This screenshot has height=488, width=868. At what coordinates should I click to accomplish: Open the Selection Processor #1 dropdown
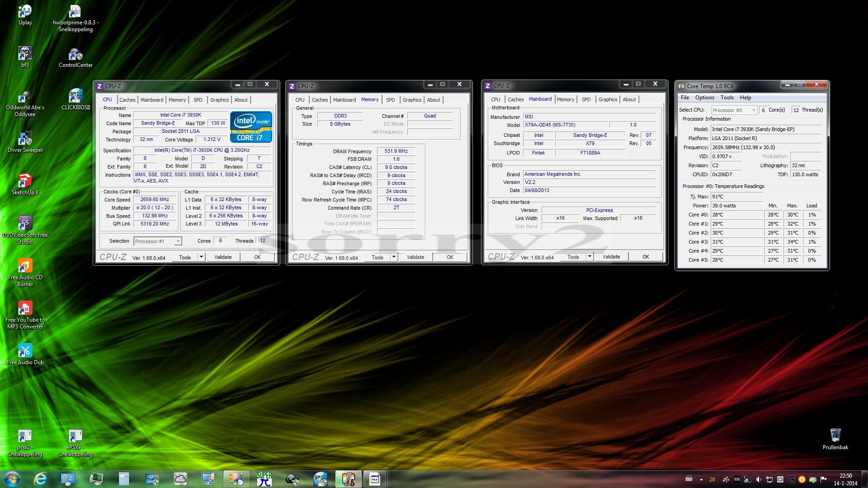point(158,241)
